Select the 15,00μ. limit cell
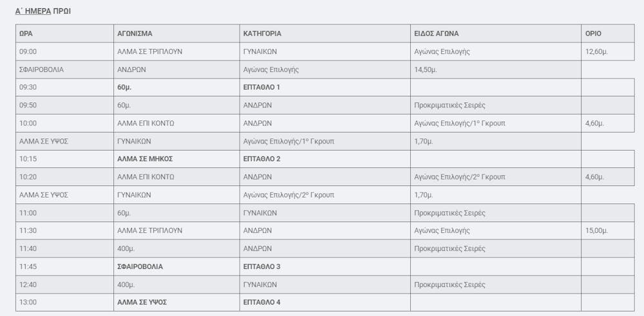The width and height of the screenshot is (644, 316). (596, 230)
